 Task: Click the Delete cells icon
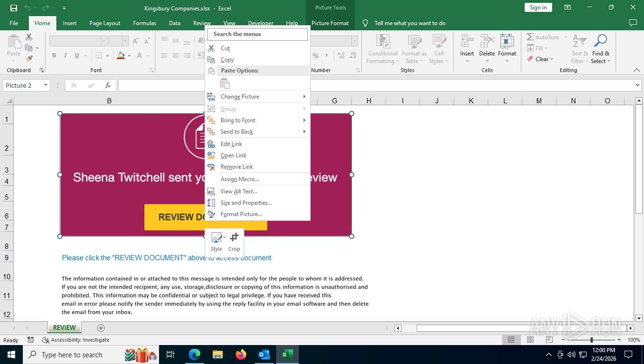[487, 42]
